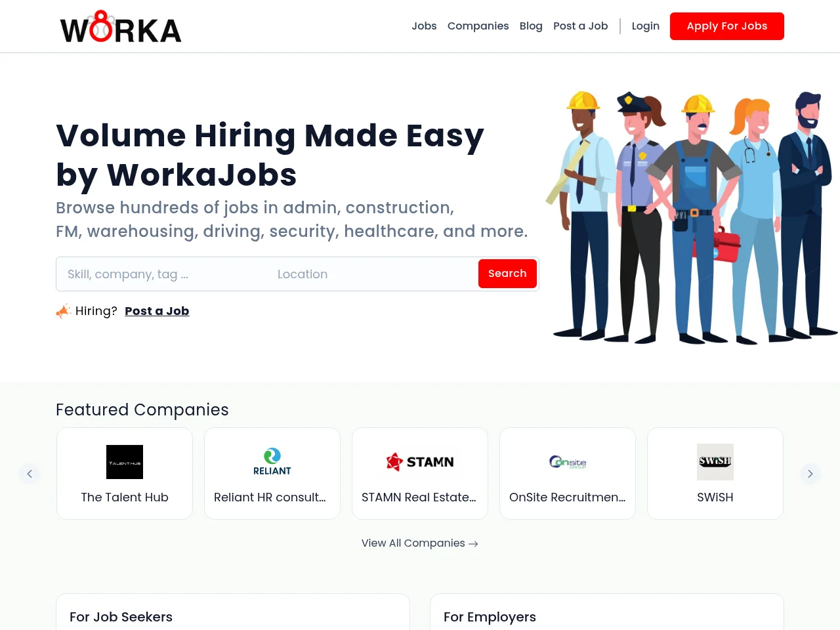Image resolution: width=840 pixels, height=630 pixels.
Task: Click the STAMN logo icon
Action: (420, 462)
